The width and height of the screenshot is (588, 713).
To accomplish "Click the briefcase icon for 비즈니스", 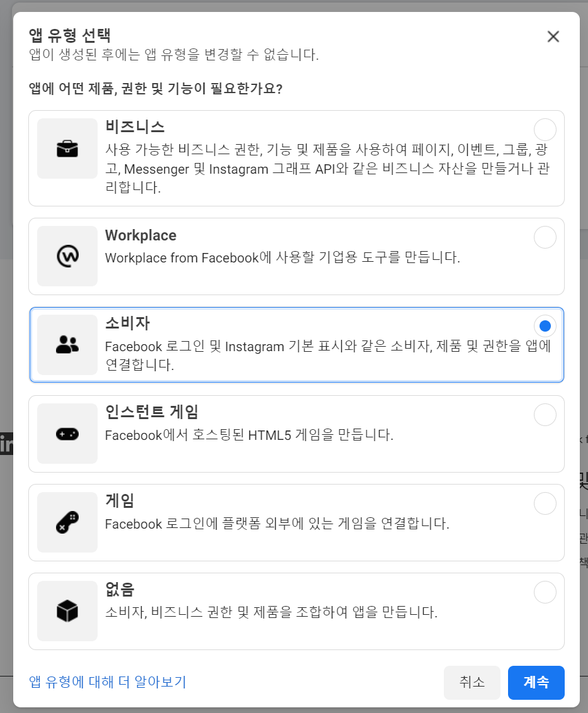I will click(x=67, y=149).
